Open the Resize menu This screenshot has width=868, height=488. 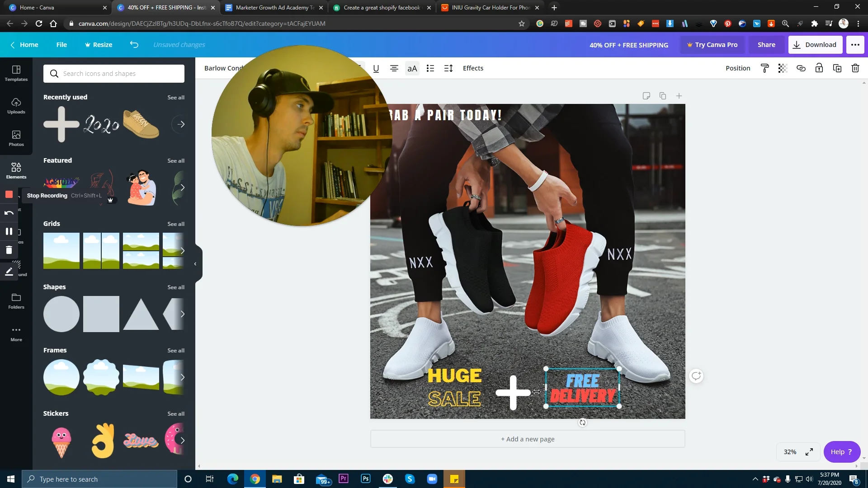point(99,45)
